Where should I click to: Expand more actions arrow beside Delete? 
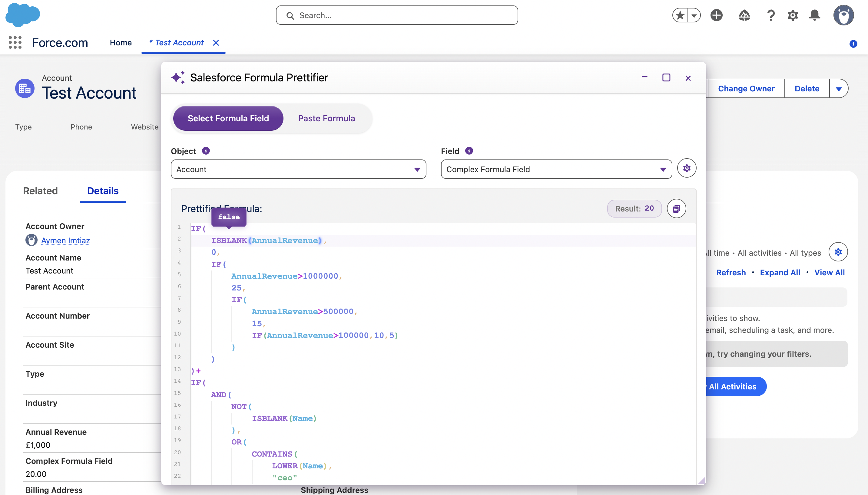coord(838,89)
